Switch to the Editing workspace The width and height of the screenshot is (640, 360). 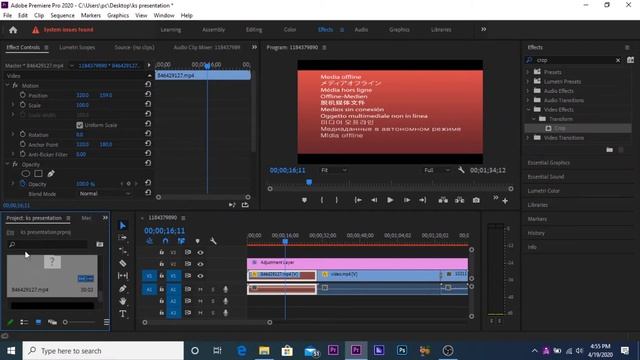click(x=254, y=29)
